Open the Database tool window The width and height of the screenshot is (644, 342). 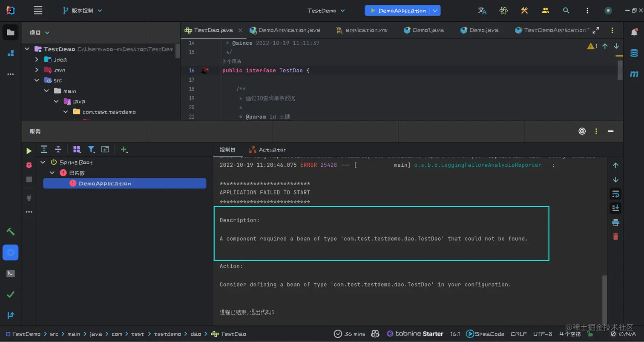tap(634, 53)
